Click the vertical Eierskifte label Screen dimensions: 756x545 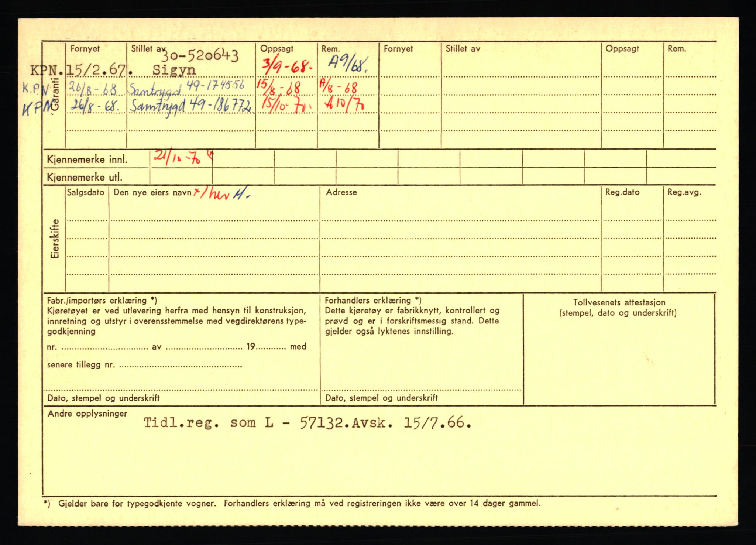[x=55, y=239]
